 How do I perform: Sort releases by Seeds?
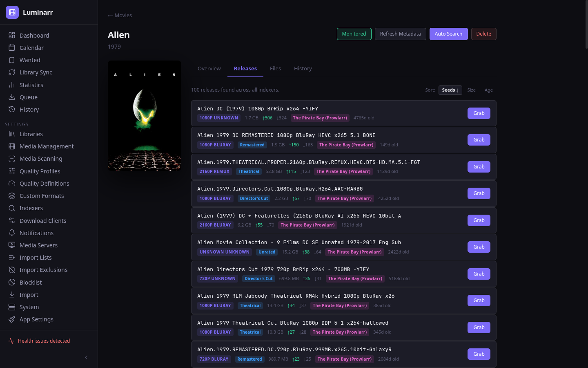pos(450,90)
